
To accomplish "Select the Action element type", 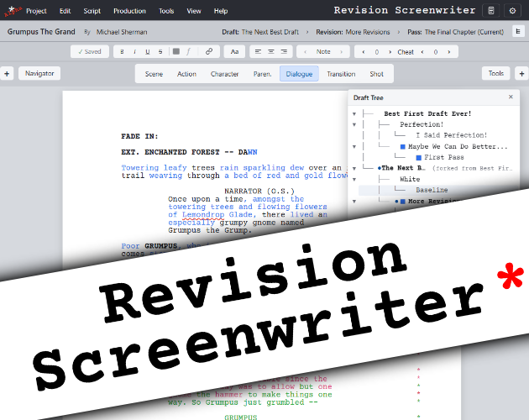I will [x=186, y=74].
